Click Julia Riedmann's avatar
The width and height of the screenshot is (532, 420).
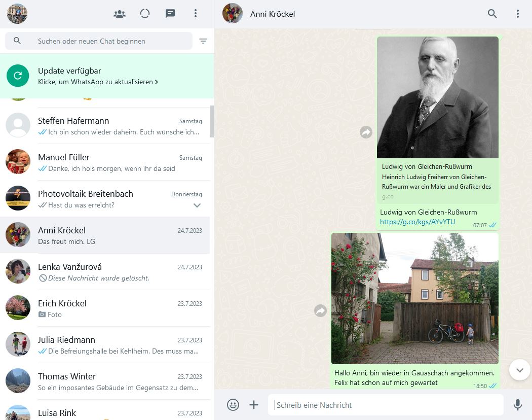[18, 344]
